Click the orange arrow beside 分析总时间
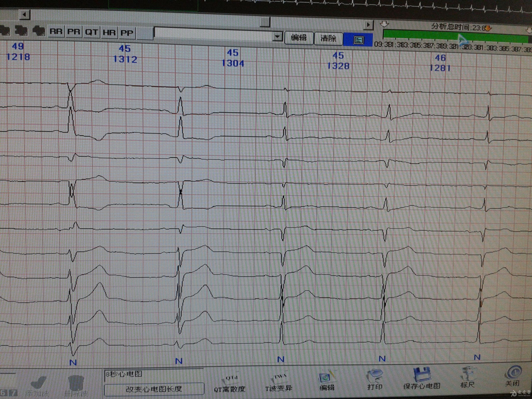 coord(488,29)
